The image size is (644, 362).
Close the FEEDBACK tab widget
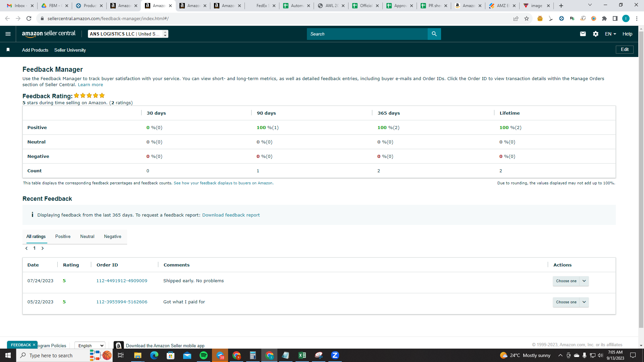[34, 345]
